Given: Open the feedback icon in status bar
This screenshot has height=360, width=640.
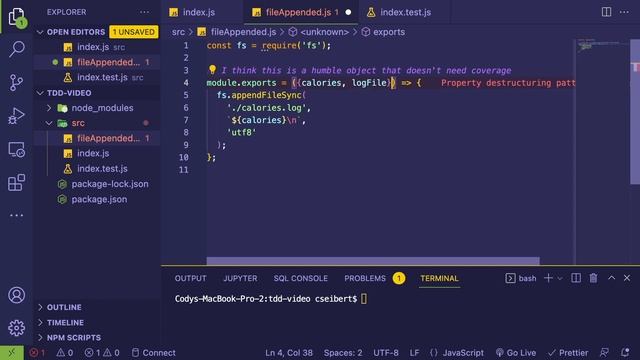Looking at the screenshot, I should pyautogui.click(x=604, y=353).
